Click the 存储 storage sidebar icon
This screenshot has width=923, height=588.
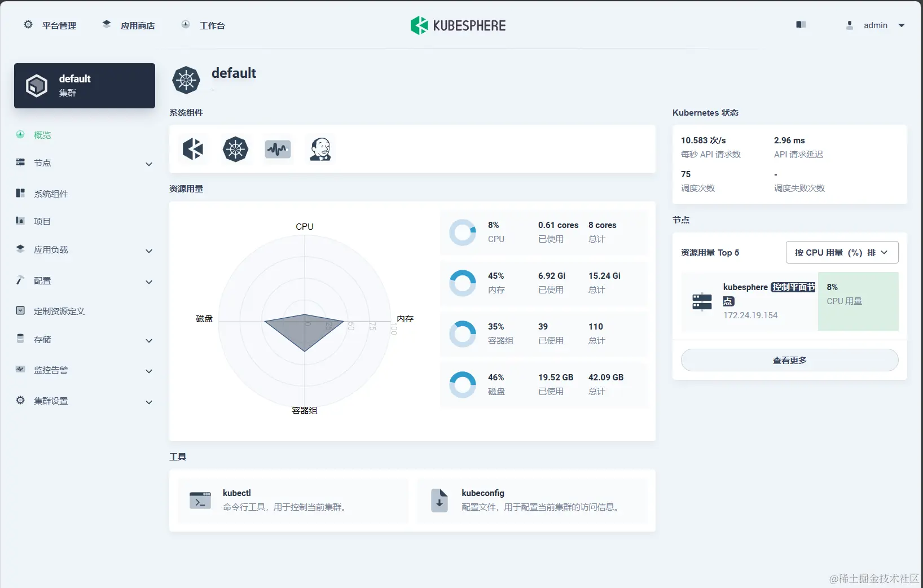[20, 339]
